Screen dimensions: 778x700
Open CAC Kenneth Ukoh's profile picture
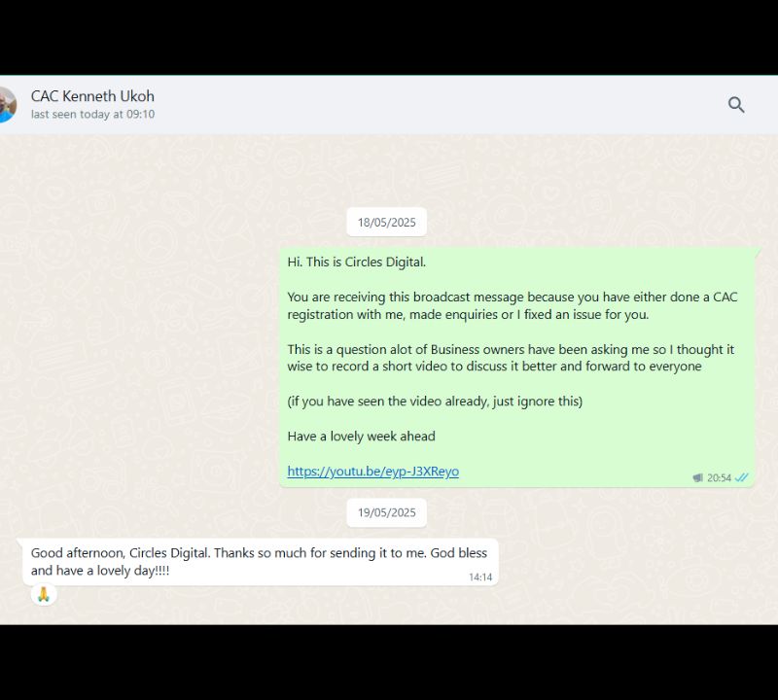coord(8,105)
